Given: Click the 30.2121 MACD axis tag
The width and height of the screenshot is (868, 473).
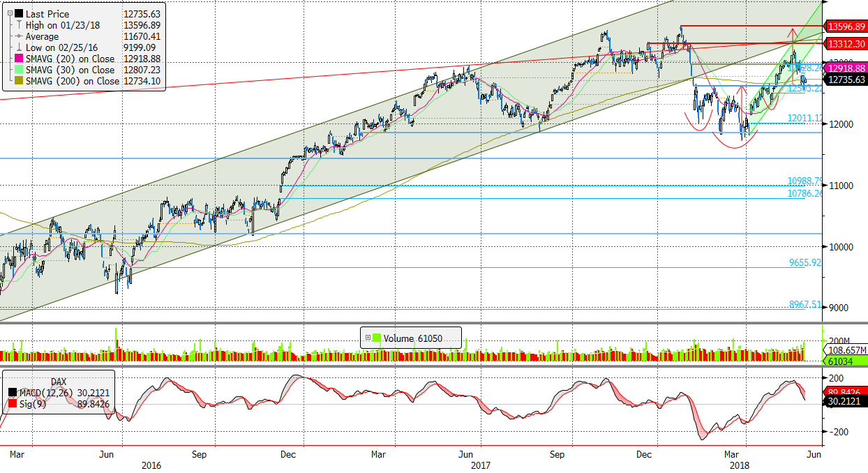Looking at the screenshot, I should [846, 403].
